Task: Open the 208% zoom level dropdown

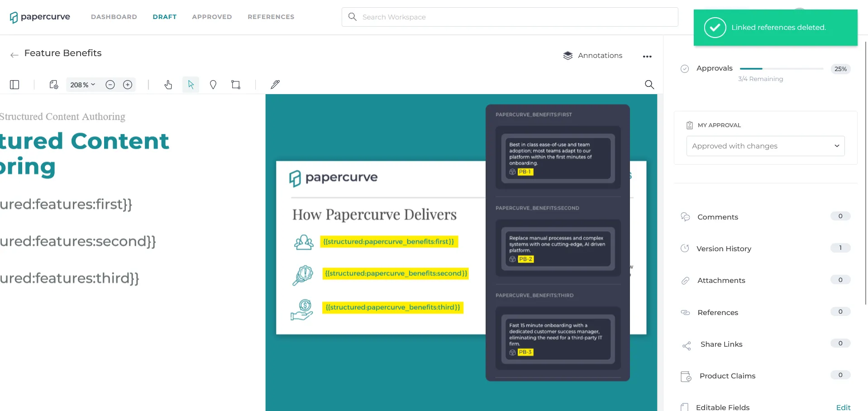Action: [83, 85]
